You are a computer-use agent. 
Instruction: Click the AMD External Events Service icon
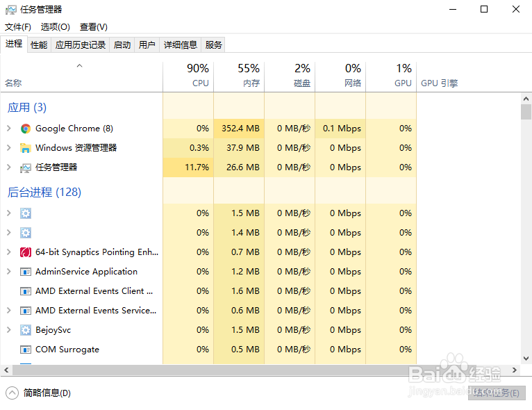pyautogui.click(x=26, y=311)
